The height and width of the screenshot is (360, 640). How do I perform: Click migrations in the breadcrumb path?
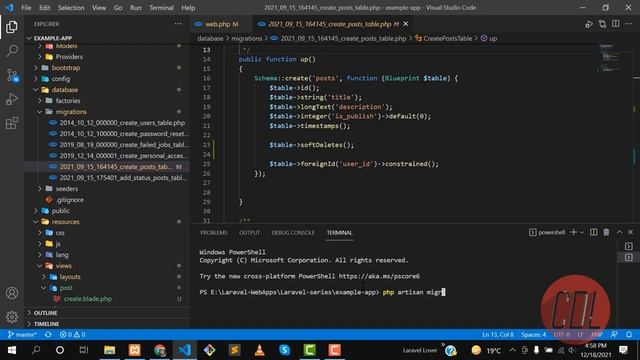[x=247, y=38]
